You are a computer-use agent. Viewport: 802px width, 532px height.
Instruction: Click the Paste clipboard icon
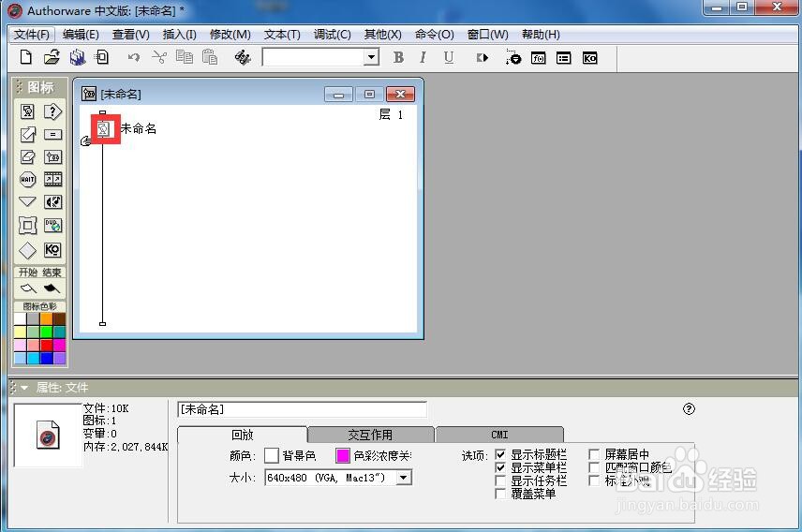210,57
